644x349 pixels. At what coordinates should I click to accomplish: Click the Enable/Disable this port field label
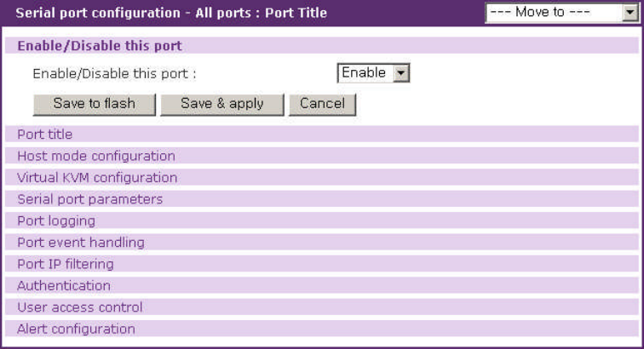[x=114, y=74]
